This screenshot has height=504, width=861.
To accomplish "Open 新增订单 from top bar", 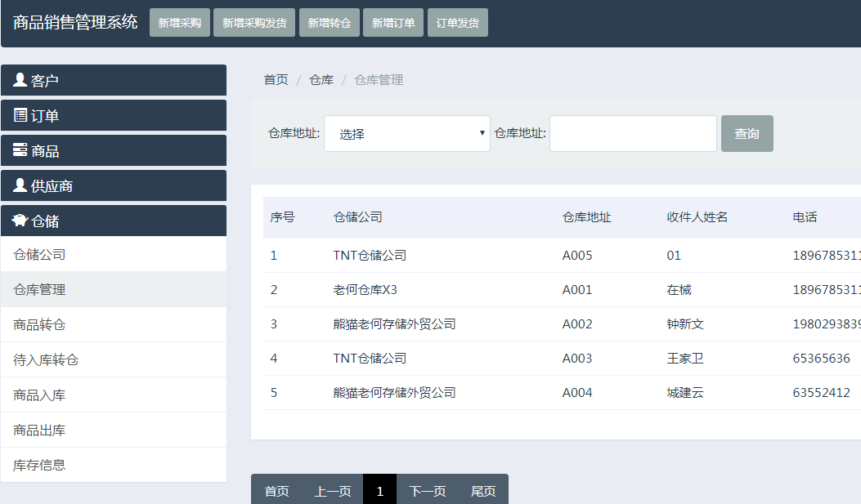I will pyautogui.click(x=393, y=23).
